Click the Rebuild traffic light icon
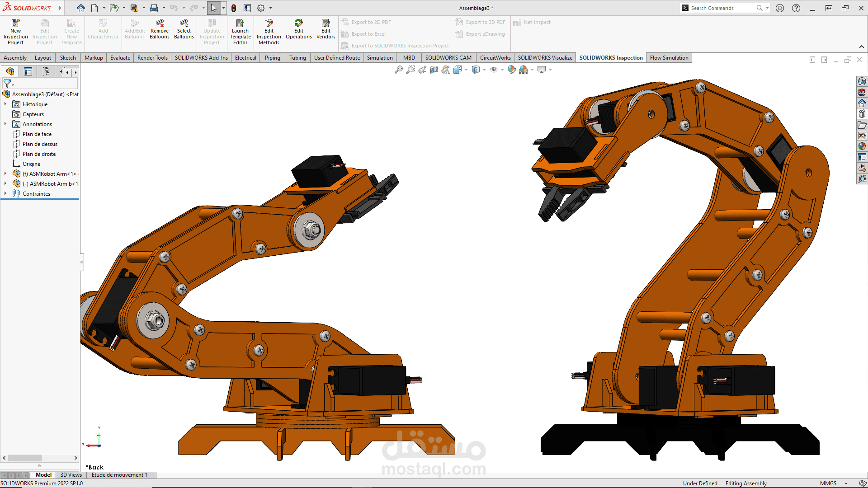This screenshot has height=488, width=868. (x=234, y=8)
